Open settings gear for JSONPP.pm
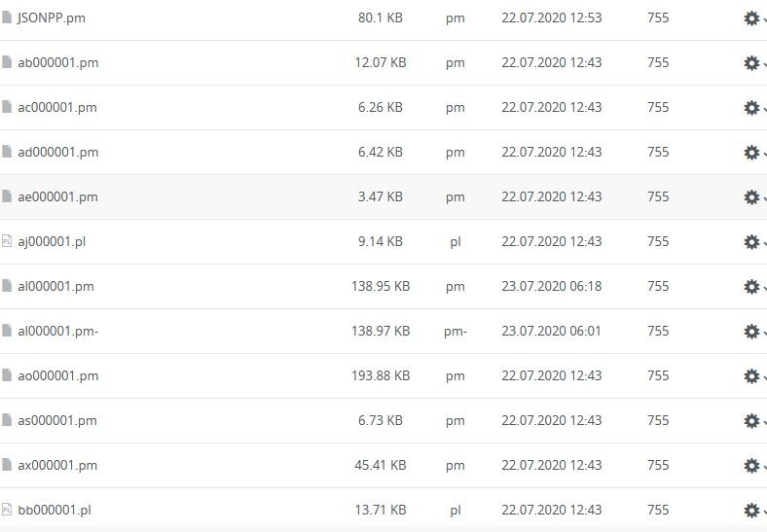Image resolution: width=767 pixels, height=532 pixels. [751, 18]
